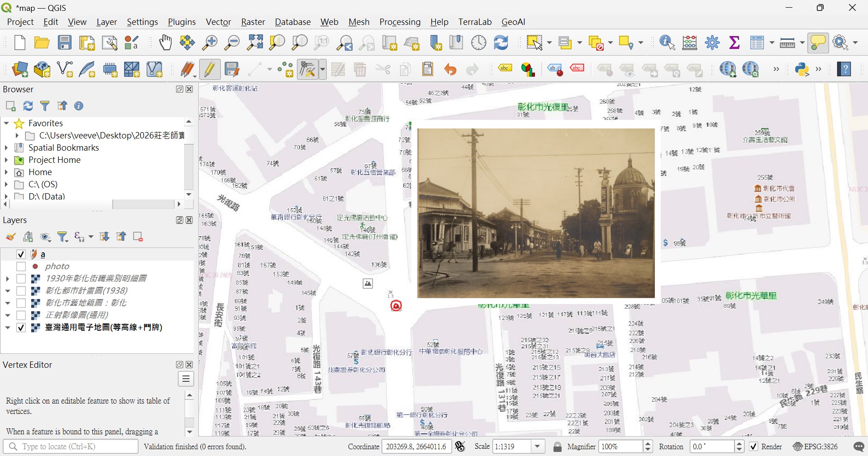This screenshot has width=868, height=456.
Task: Click the Help question mark icon
Action: [x=844, y=69]
